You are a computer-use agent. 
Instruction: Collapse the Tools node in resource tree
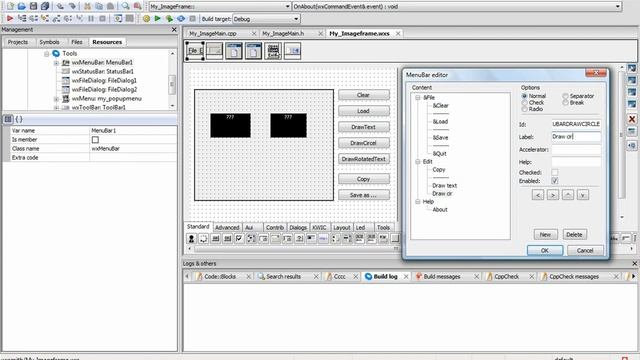point(47,54)
